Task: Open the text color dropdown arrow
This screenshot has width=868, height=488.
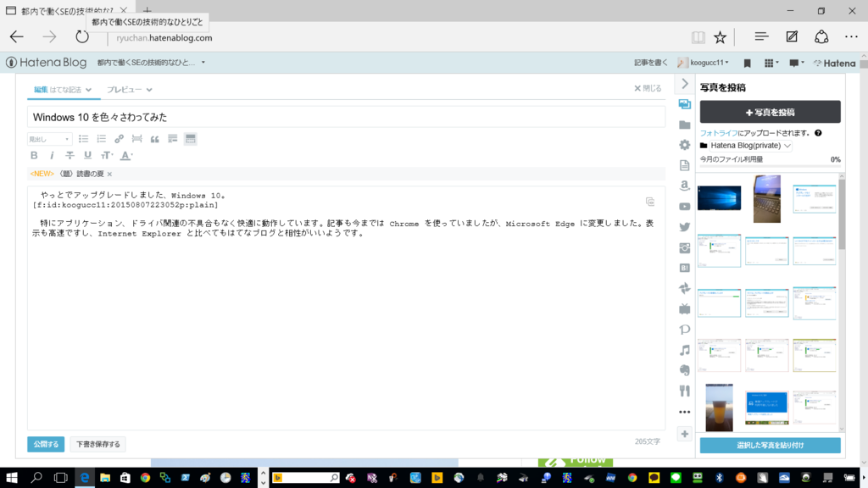Action: coord(132,155)
